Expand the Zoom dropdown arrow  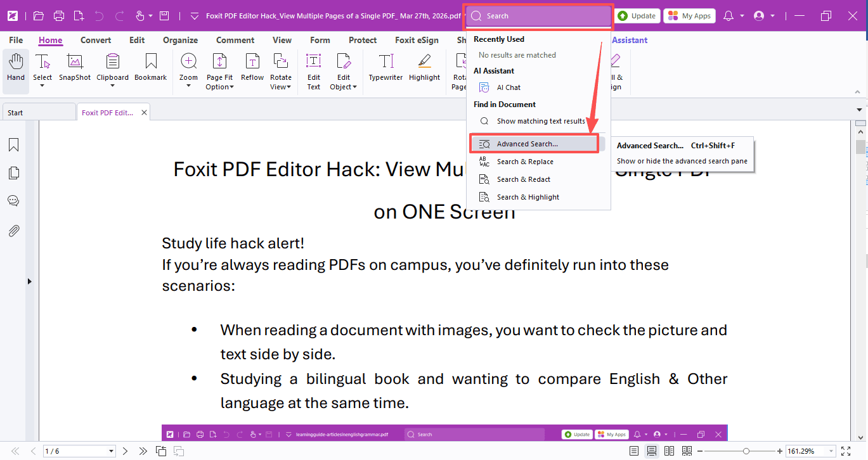pyautogui.click(x=188, y=87)
